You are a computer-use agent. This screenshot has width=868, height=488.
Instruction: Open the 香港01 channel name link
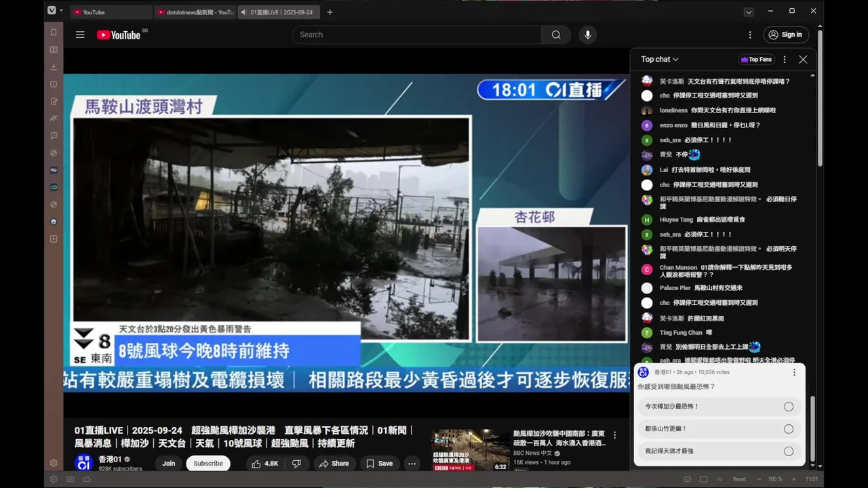click(109, 460)
